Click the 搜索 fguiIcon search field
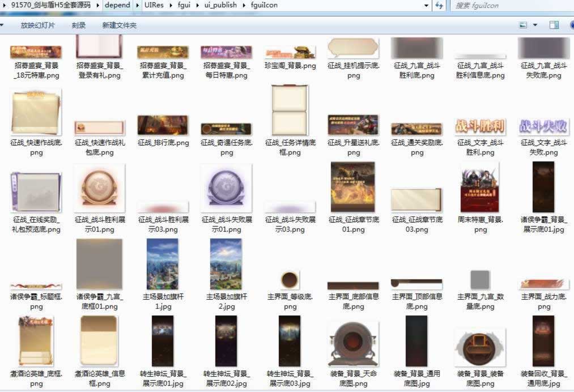Viewport: 574px width, 392px height. coord(510,6)
